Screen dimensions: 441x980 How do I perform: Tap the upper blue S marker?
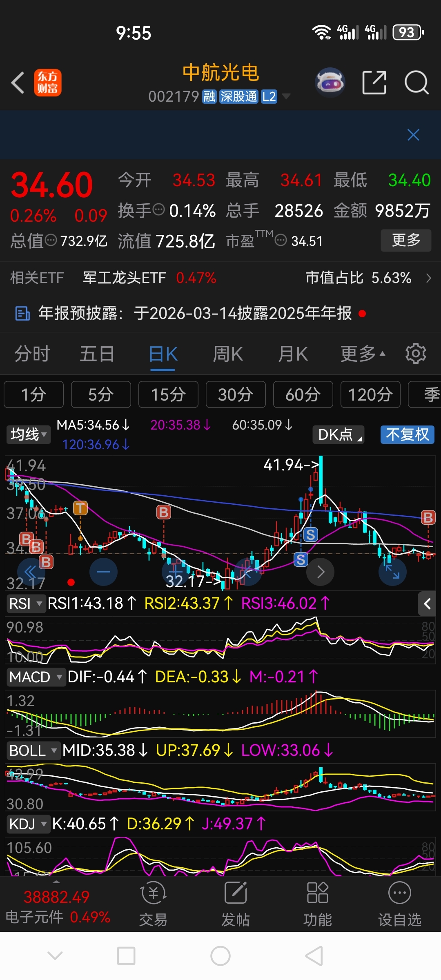pyautogui.click(x=310, y=534)
